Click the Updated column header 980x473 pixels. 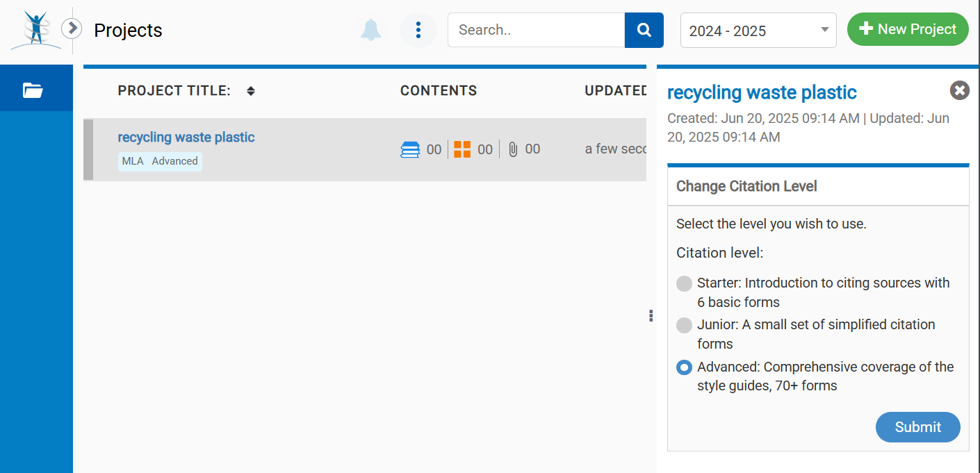pyautogui.click(x=616, y=91)
